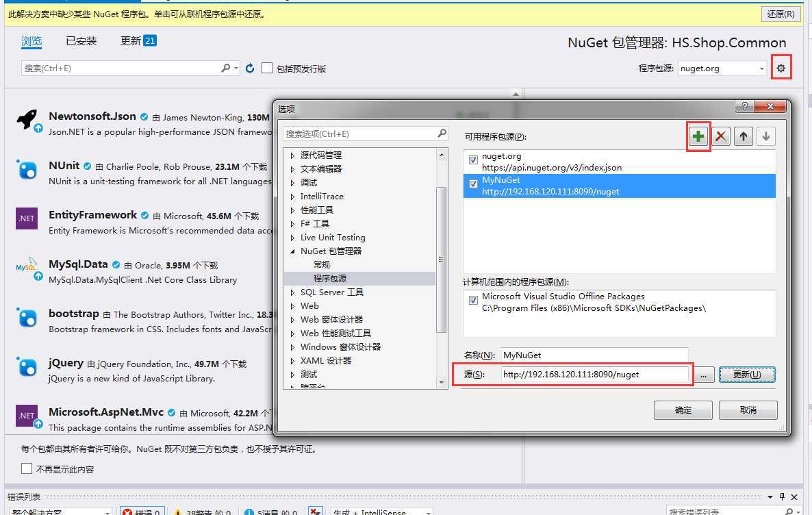Image resolution: width=812 pixels, height=515 pixels.
Task: Select bootstrap package title
Action: pyautogui.click(x=73, y=314)
